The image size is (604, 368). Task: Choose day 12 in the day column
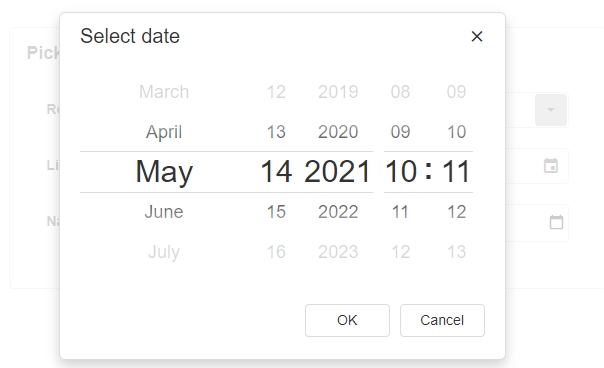pyautogui.click(x=276, y=92)
